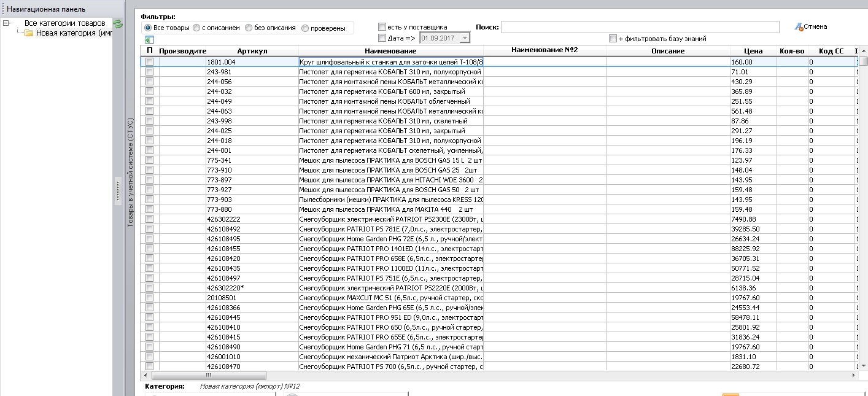Select the Все товары radio filter
The image size is (868, 396).
click(148, 28)
